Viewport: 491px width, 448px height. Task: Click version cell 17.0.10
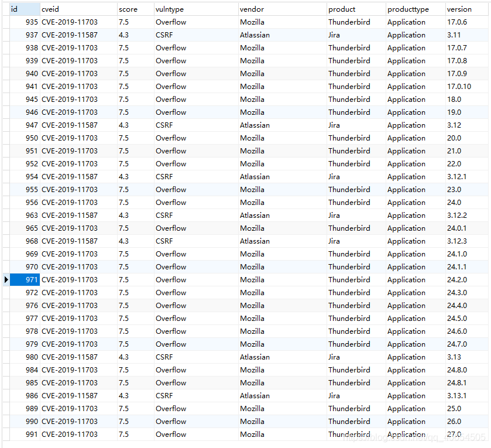click(x=466, y=87)
